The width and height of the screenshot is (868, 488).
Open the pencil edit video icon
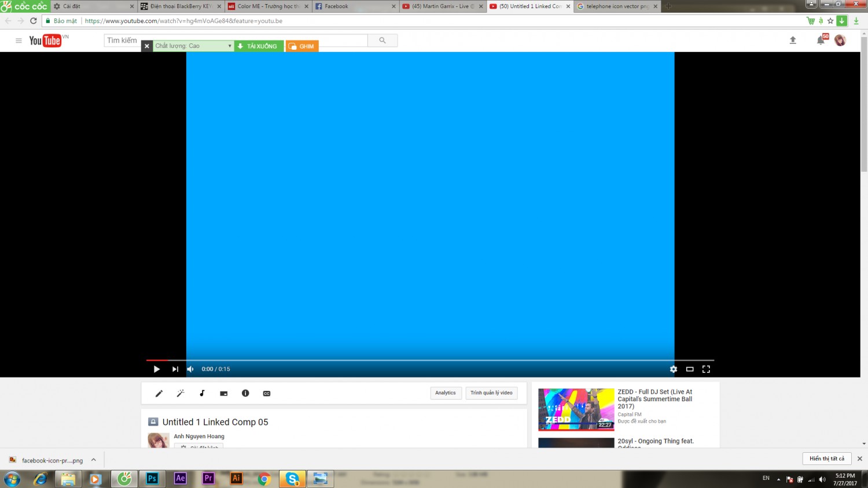(x=159, y=393)
